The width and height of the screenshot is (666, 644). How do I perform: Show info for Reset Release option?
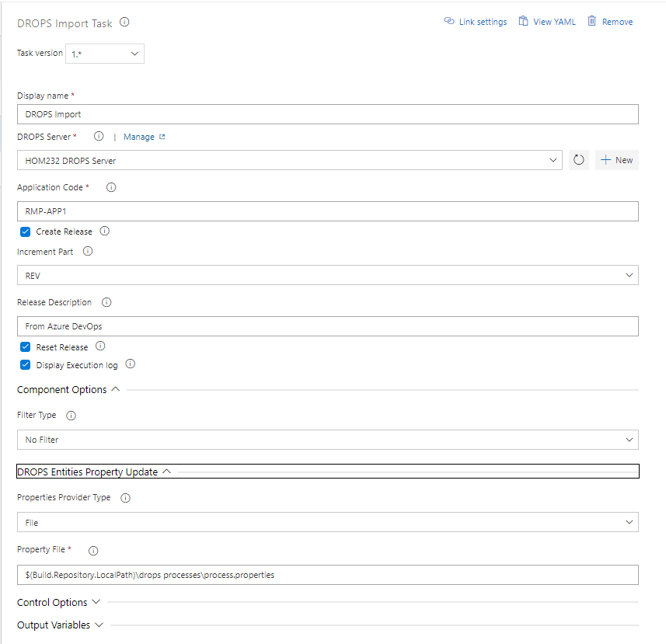(x=100, y=346)
